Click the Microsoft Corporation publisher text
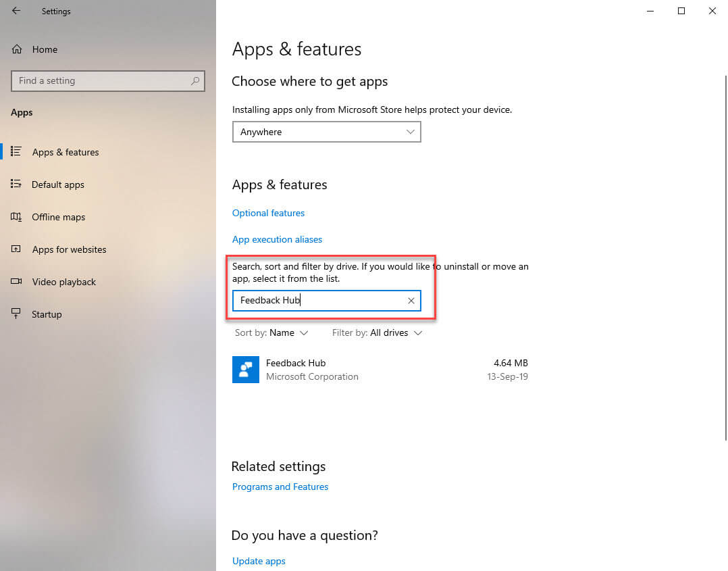The image size is (728, 571). click(312, 376)
